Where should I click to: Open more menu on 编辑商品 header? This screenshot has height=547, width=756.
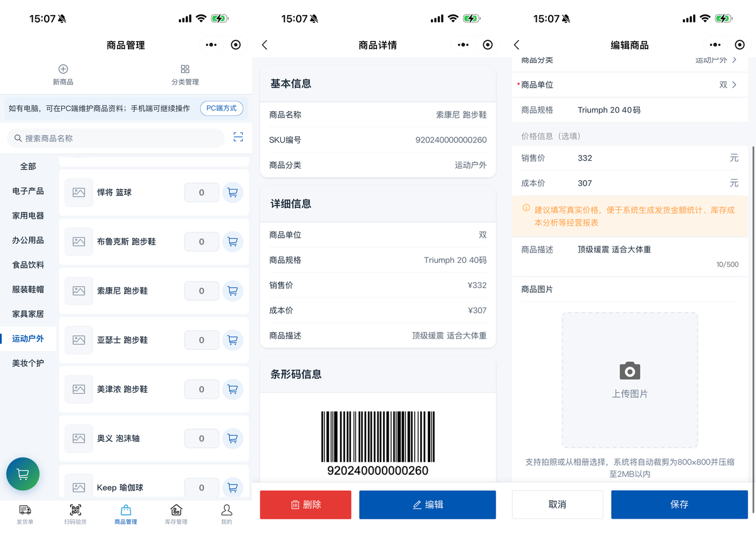point(715,45)
